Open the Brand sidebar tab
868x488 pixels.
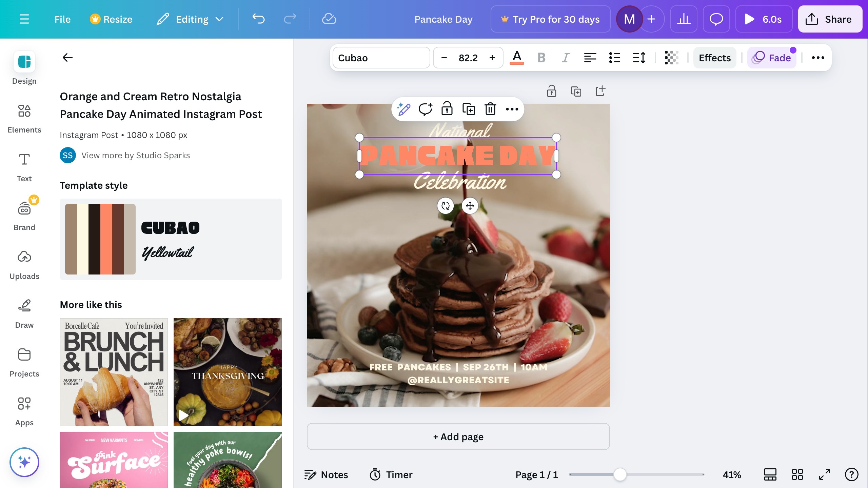pyautogui.click(x=24, y=214)
